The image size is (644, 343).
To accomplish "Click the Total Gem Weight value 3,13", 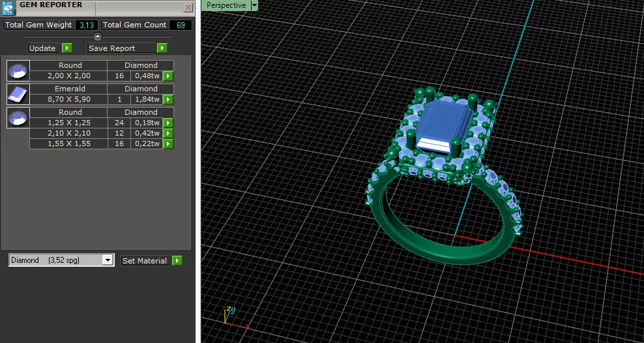I will (87, 25).
